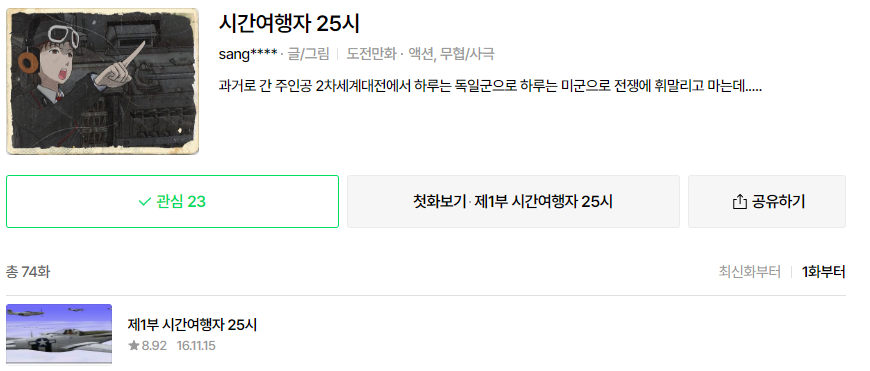Open first episode via 첫화보기 button

point(513,201)
